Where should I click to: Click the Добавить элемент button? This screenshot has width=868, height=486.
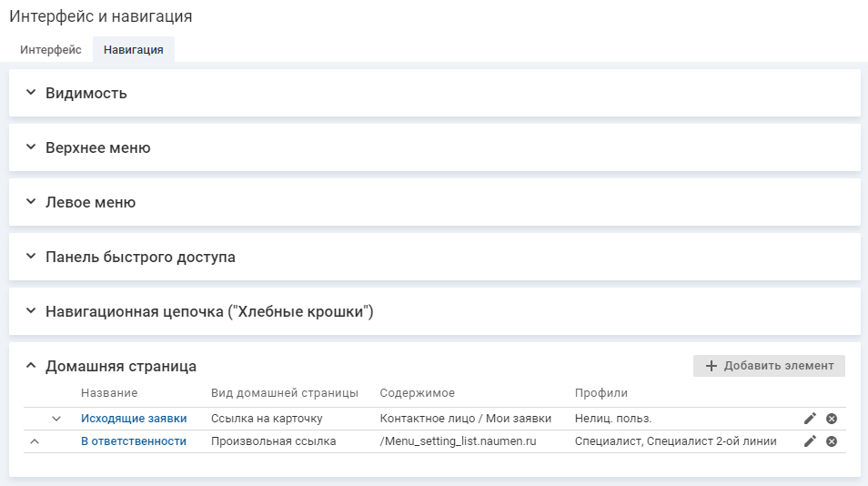(769, 366)
